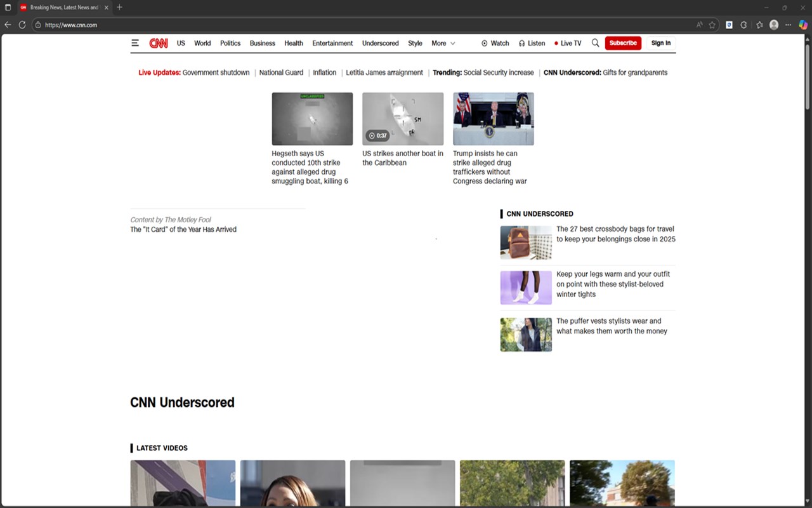The width and height of the screenshot is (812, 508).
Task: Navigate to the Business section
Action: pyautogui.click(x=263, y=43)
